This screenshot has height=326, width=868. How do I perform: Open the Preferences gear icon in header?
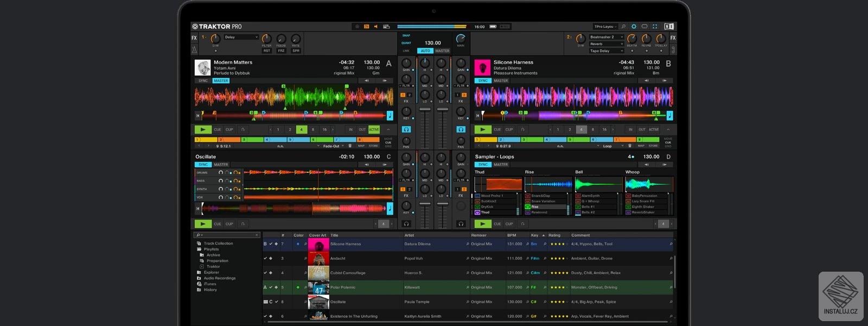tap(634, 26)
